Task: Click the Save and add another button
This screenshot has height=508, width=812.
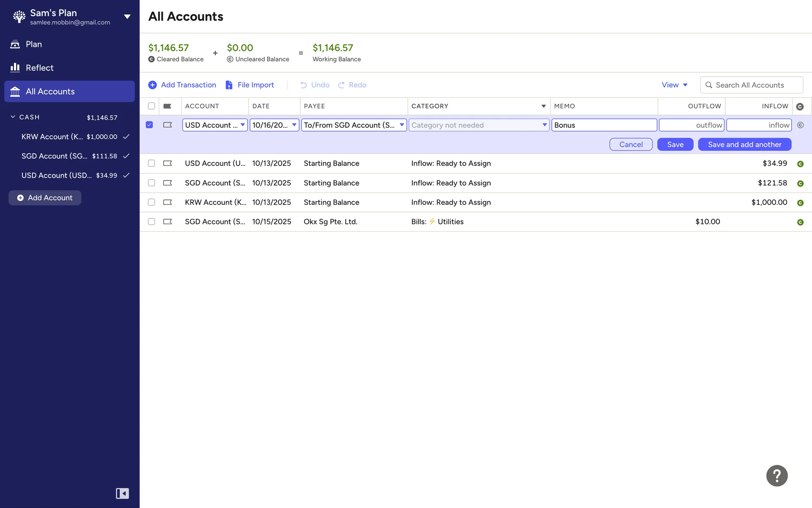Action: tap(744, 144)
